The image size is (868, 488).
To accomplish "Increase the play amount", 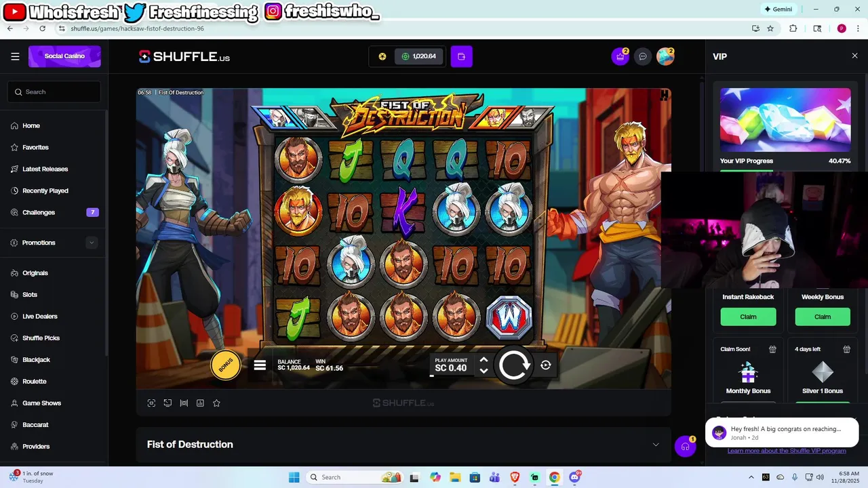I will (x=484, y=360).
